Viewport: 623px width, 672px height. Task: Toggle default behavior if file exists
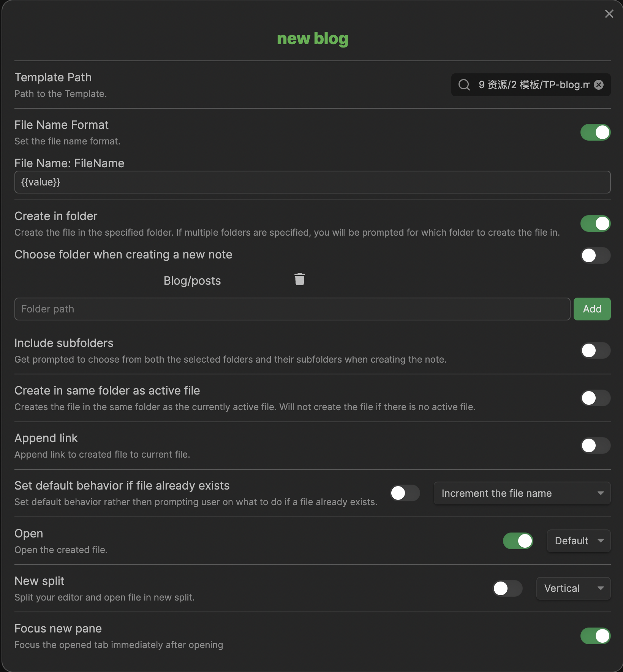click(x=405, y=493)
